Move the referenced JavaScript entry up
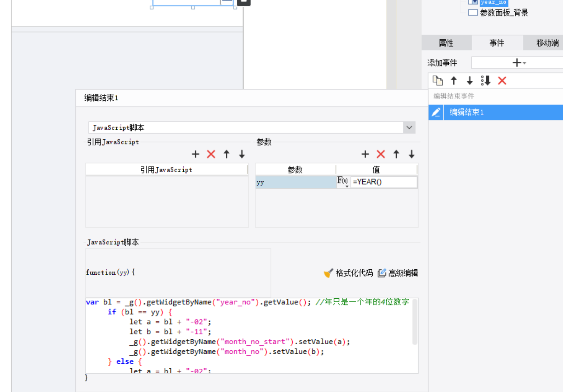This screenshot has height=392, width=563. coord(226,154)
